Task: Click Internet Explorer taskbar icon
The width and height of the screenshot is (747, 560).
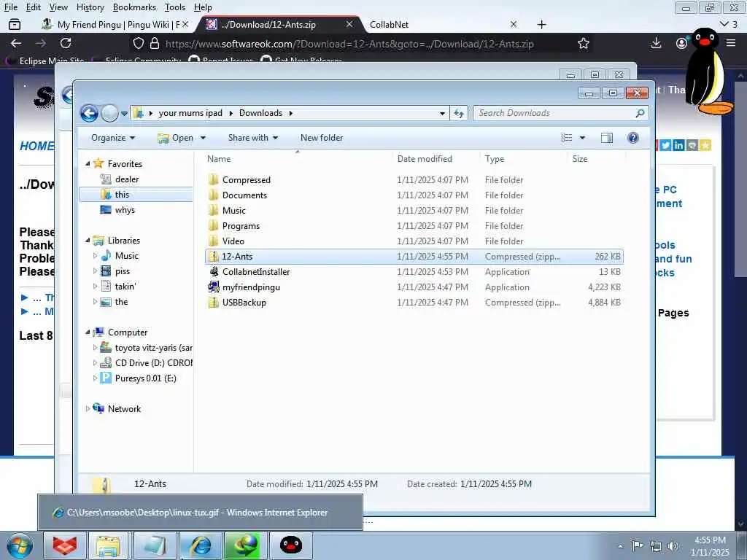Action: (201, 545)
